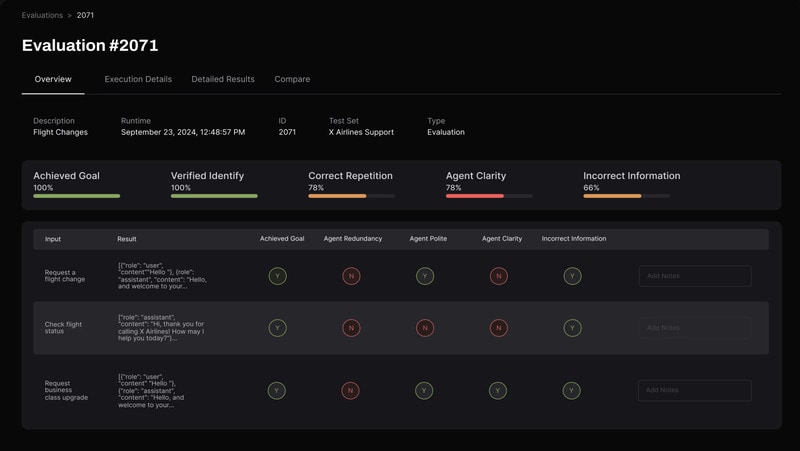Viewport: 800px width, 451px height.
Task: Open the Detailed Results tab
Action: click(x=223, y=79)
